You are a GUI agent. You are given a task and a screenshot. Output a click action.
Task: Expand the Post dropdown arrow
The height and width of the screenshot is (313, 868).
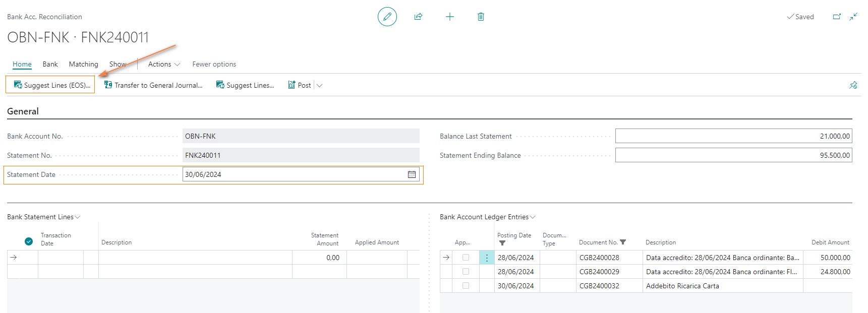pos(319,85)
